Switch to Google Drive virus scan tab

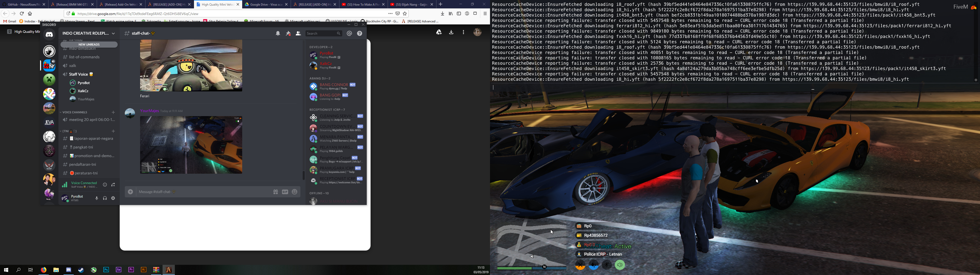pos(264,5)
